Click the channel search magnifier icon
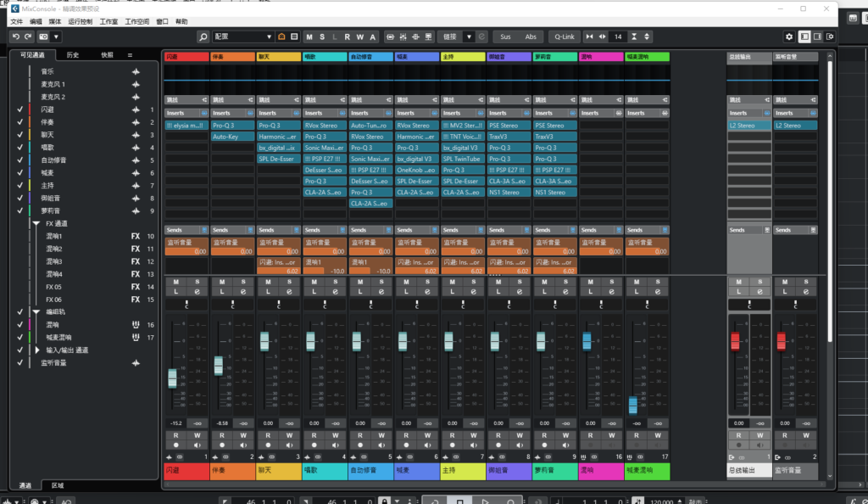 (203, 36)
